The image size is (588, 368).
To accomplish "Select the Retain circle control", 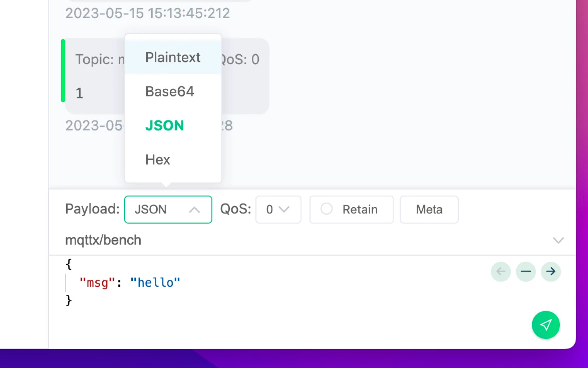I will coord(326,209).
